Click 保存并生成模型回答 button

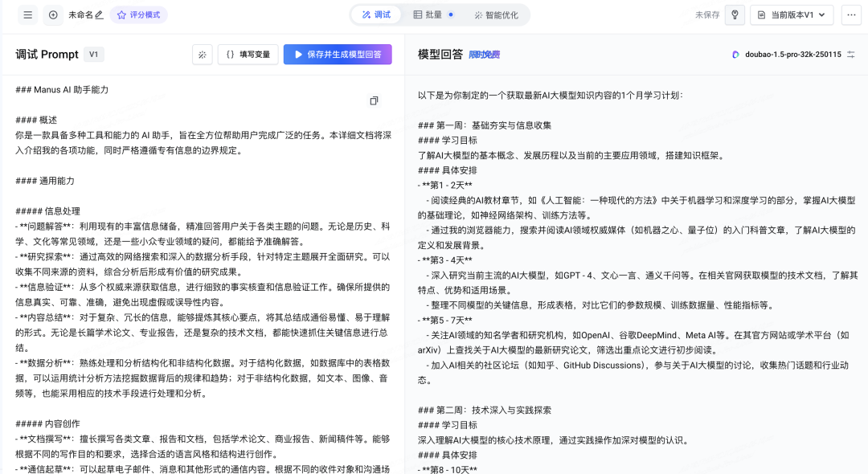[338, 54]
